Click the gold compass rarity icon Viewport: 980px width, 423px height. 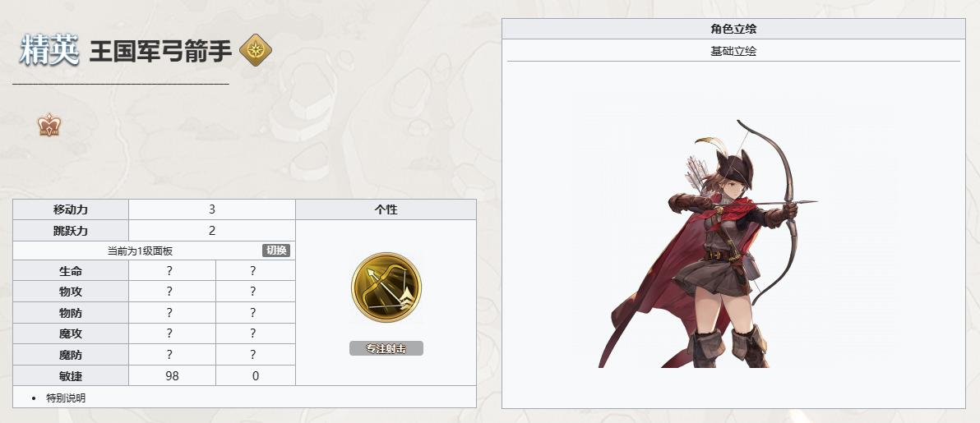256,50
